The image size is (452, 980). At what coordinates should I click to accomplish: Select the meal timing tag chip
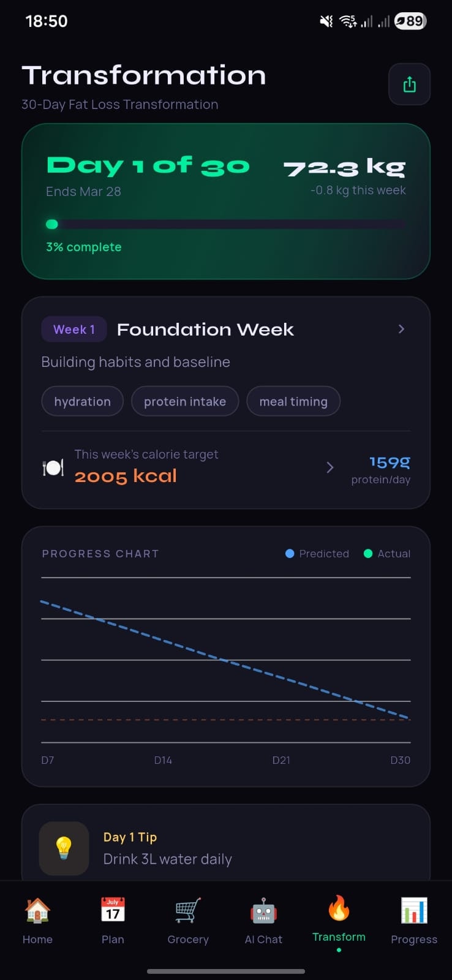click(x=293, y=402)
